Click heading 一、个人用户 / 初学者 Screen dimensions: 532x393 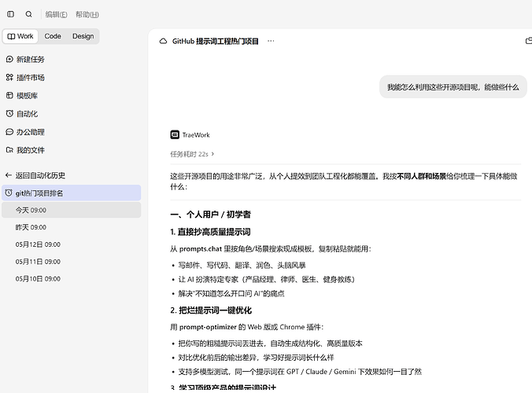click(x=210, y=215)
